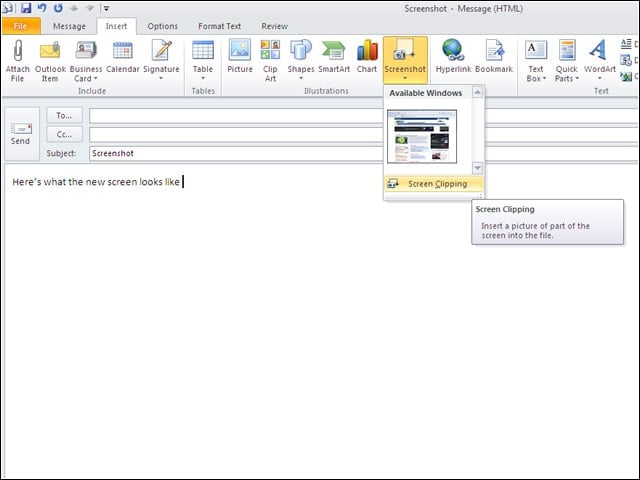Click the Redo icon in Quick Access
Screen dimensions: 640x480
point(58,8)
